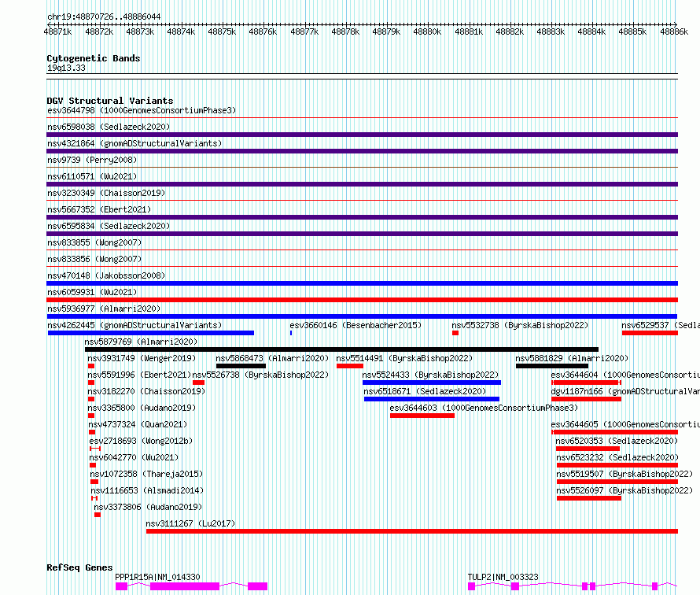The height and width of the screenshot is (595, 700).
Task: Open nsv5514491 (ByrskaBishop2022) variant
Action: click(x=404, y=358)
